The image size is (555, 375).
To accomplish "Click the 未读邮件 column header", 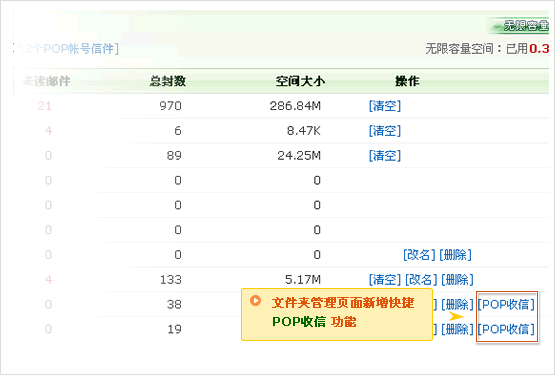I will click(46, 81).
